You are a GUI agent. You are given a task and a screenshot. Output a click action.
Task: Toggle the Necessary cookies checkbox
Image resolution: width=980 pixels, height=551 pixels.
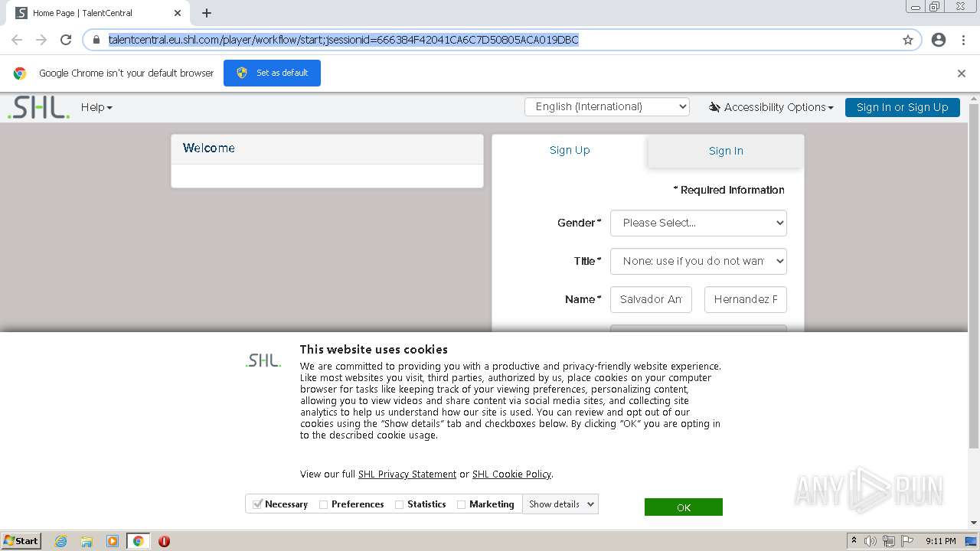click(x=258, y=504)
